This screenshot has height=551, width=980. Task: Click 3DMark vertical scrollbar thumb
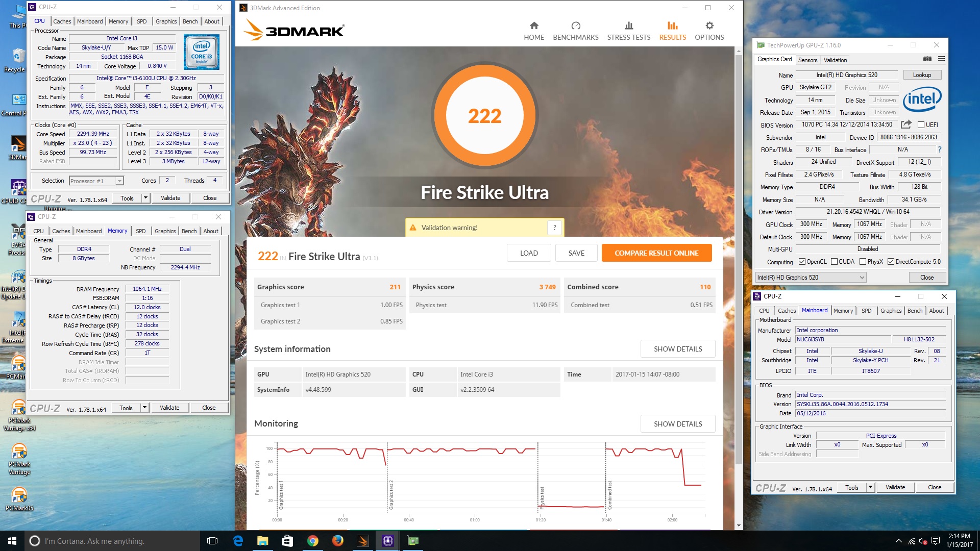click(739, 260)
